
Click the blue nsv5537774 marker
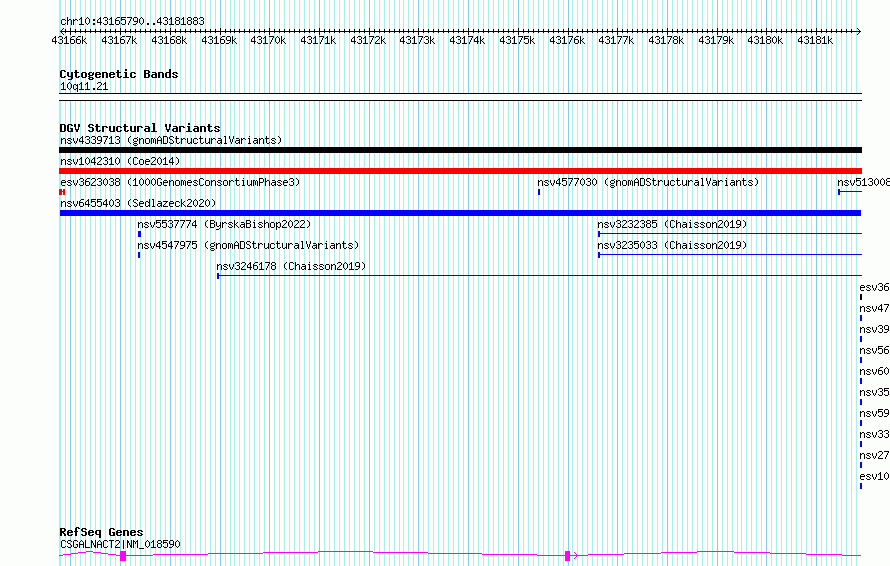tap(139, 234)
